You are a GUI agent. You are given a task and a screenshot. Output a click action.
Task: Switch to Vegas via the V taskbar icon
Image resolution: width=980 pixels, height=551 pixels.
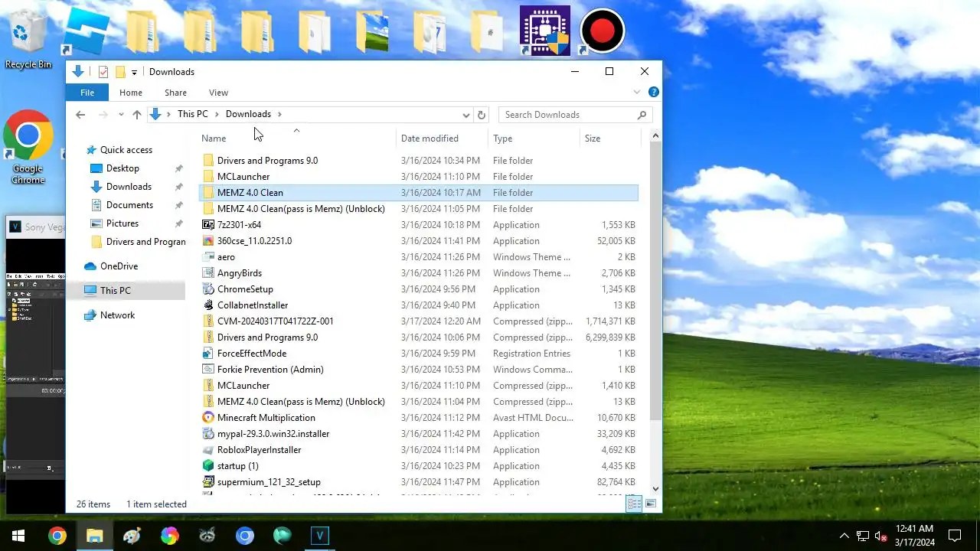319,536
